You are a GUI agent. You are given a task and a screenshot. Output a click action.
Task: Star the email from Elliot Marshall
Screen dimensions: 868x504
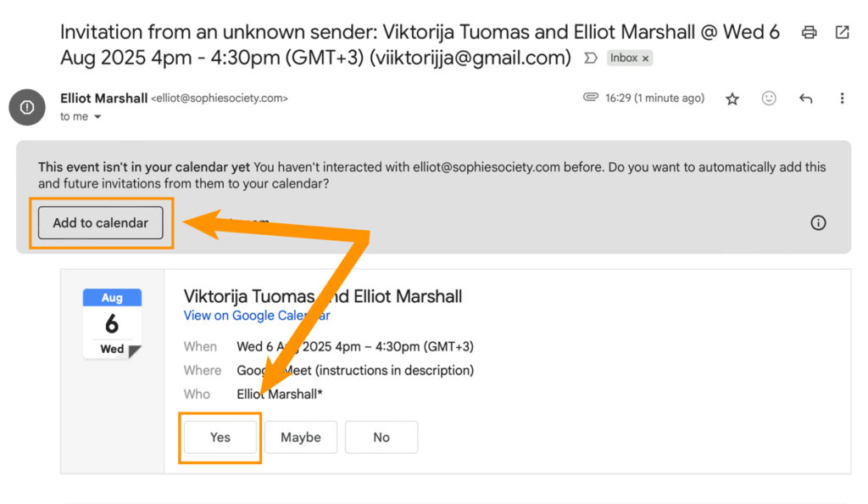click(x=732, y=98)
